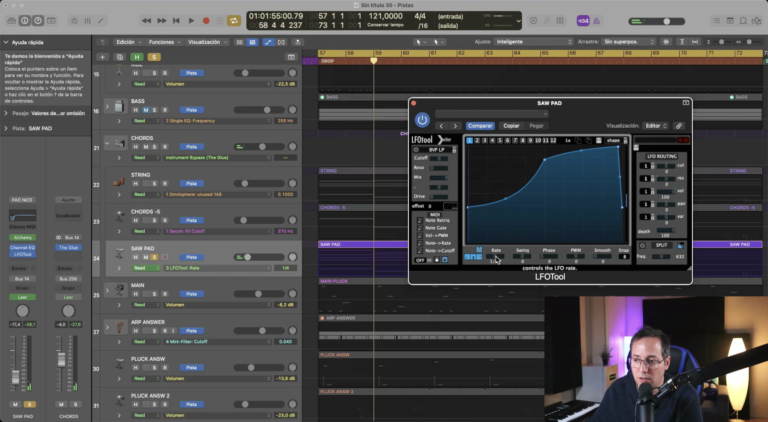
Task: Expand the MAIN track stack
Action: coord(107,290)
